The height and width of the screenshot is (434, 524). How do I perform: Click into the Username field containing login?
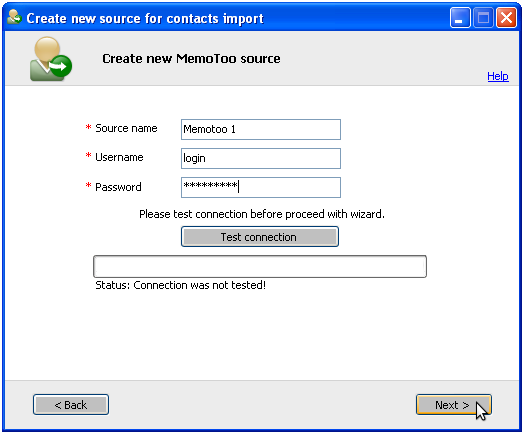coord(261,158)
